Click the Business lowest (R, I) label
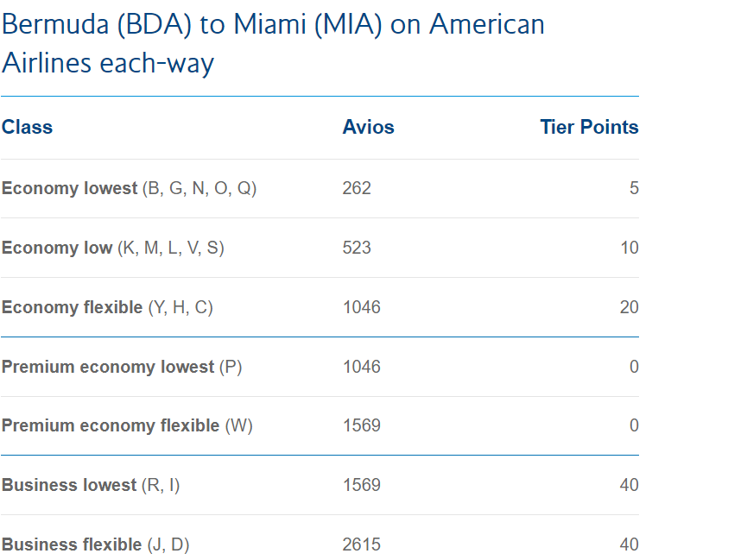Screen dimensions: 747x560 coord(91,485)
